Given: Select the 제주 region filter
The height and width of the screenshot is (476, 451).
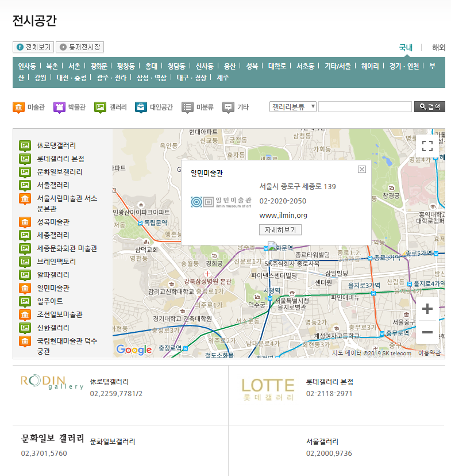Looking at the screenshot, I should tap(222, 78).
